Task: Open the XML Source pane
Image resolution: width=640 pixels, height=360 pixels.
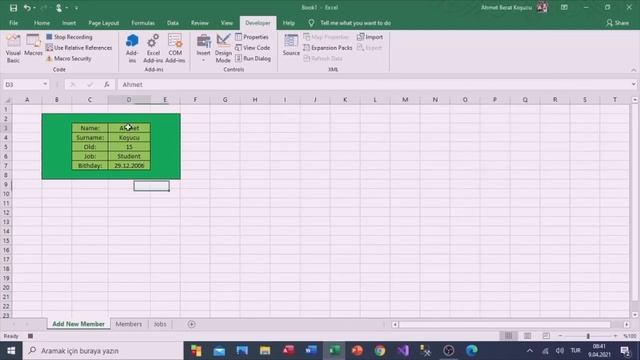Action: point(291,45)
